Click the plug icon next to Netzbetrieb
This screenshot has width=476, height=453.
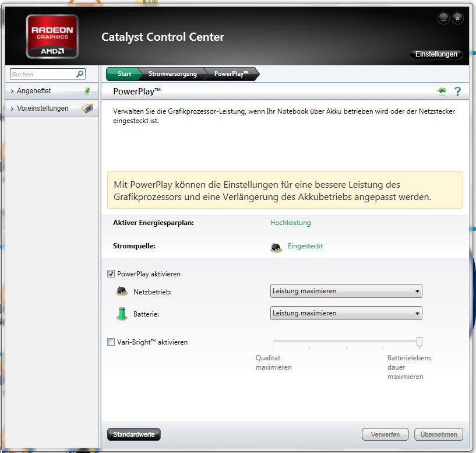[x=122, y=292]
